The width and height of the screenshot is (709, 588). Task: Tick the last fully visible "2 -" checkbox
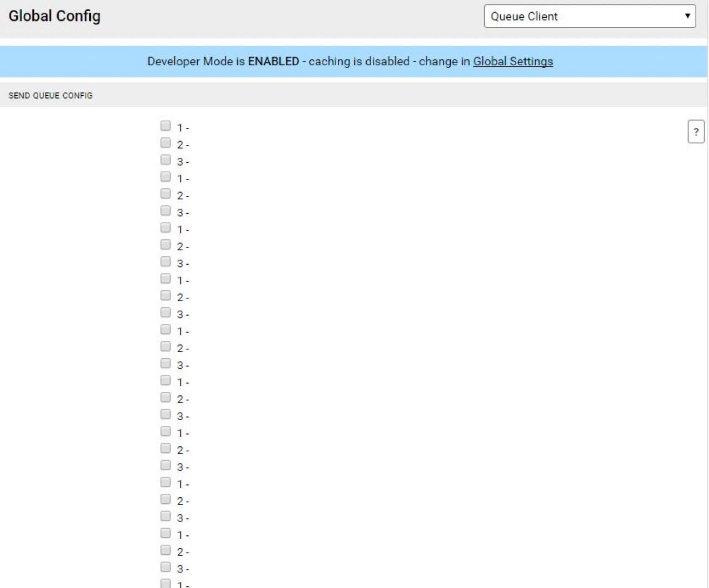166,550
